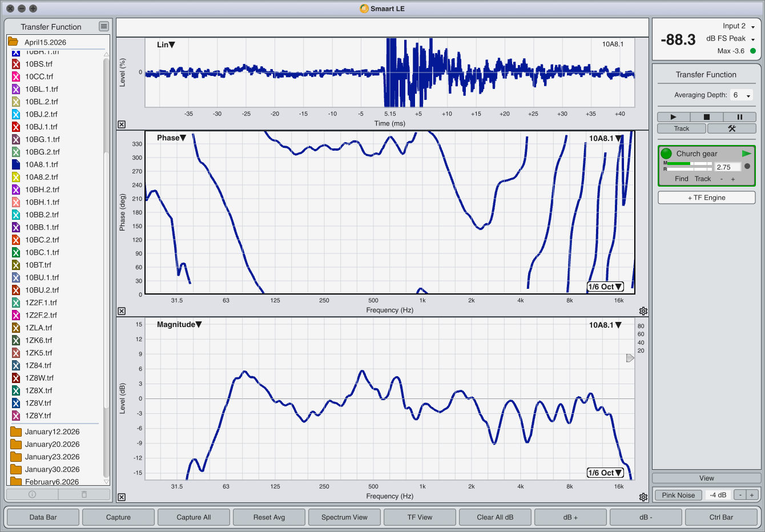Start the transfer function measurement (play)
The image size is (765, 532).
coord(673,117)
